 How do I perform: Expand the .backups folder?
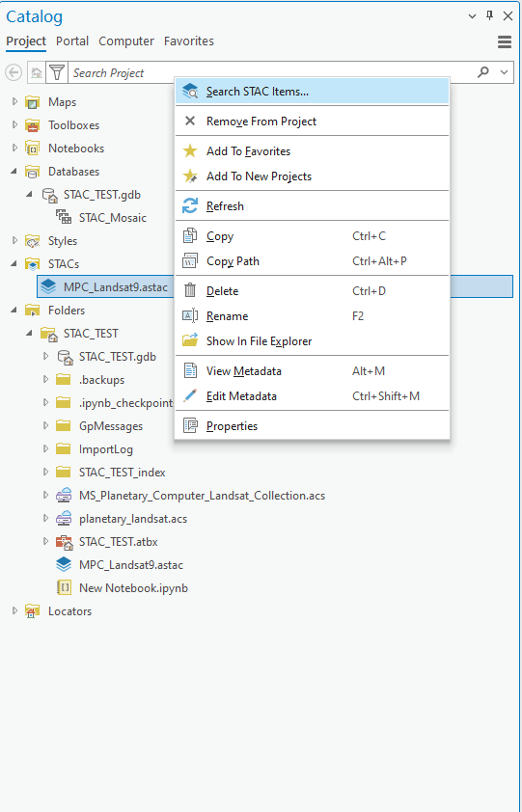45,380
